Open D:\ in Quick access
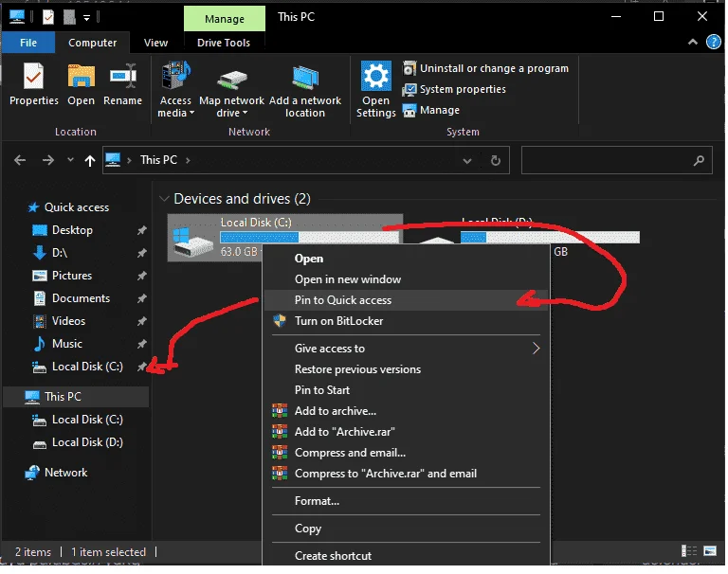Viewport: 728px width, 574px height. click(60, 253)
